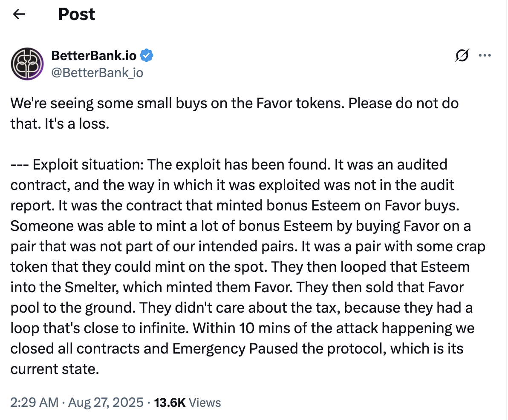Click the 2:29 AM timestamp
This screenshot has width=508, height=420.
pyautogui.click(x=34, y=403)
